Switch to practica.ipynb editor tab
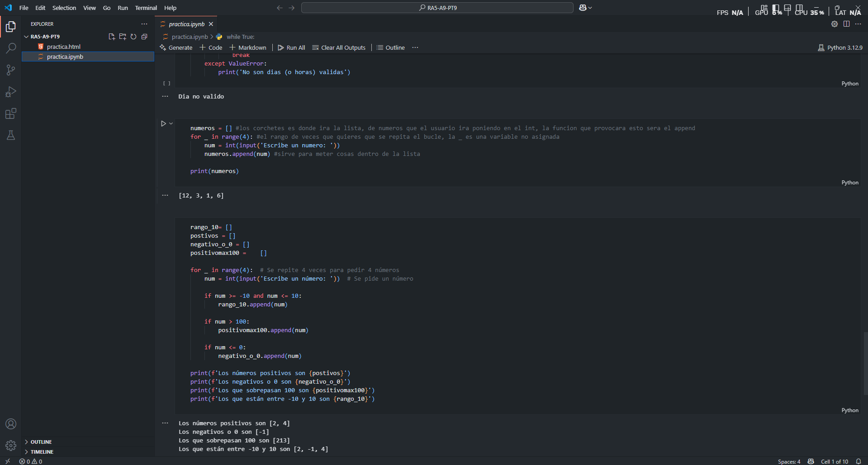 tap(186, 24)
